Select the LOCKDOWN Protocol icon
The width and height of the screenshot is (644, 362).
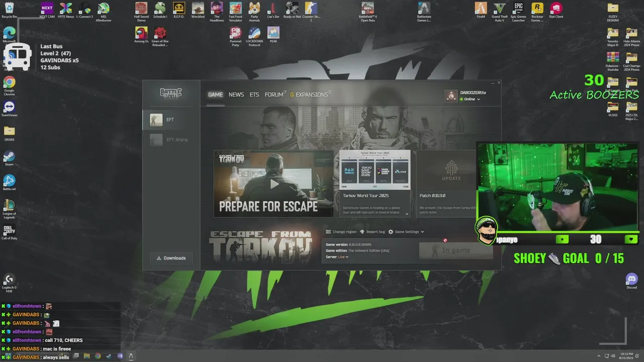tap(255, 37)
